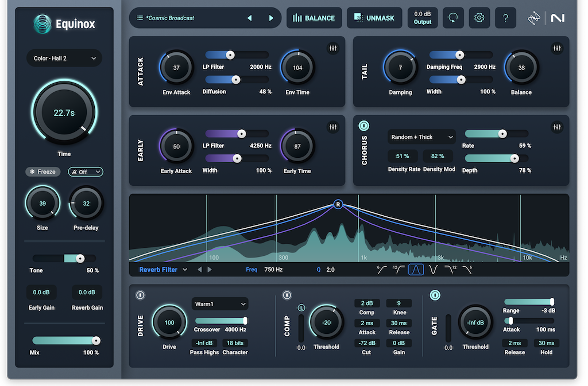Image resolution: width=588 pixels, height=386 pixels.
Task: Adjust the Attack LP Filter slider
Action: pos(237,55)
